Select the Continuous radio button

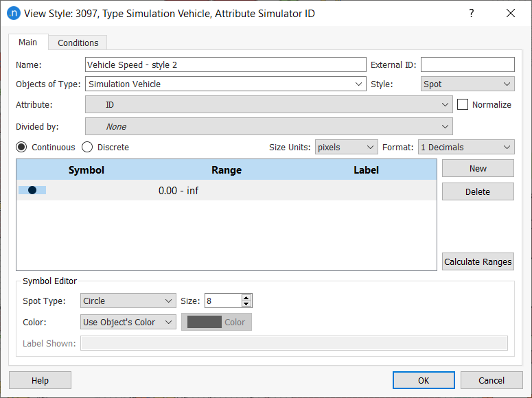22,147
